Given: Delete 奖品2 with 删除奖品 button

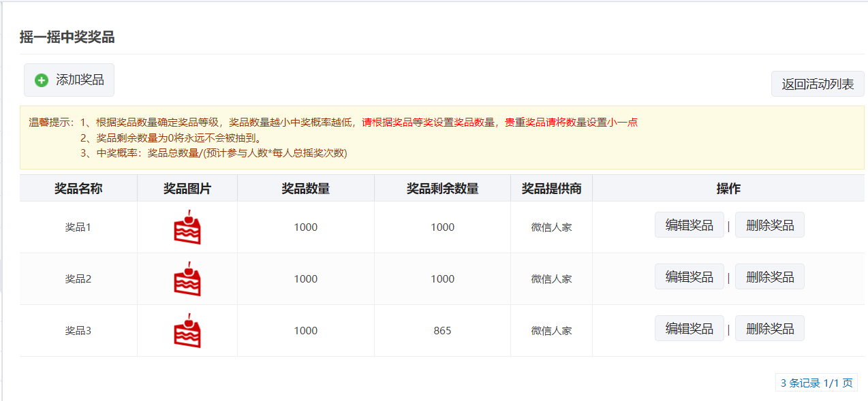Looking at the screenshot, I should (770, 276).
